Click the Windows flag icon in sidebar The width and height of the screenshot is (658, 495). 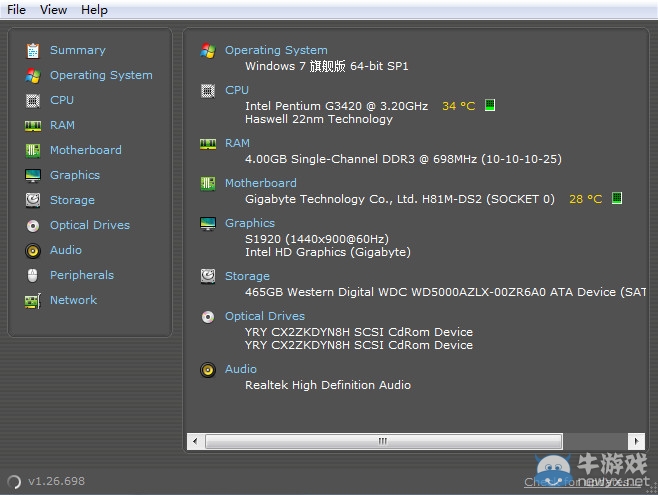click(x=33, y=76)
